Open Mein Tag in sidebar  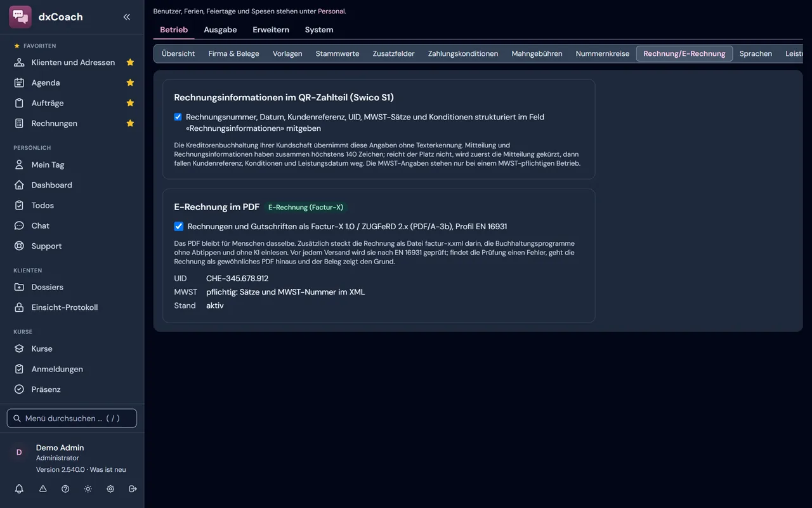(x=72, y=164)
